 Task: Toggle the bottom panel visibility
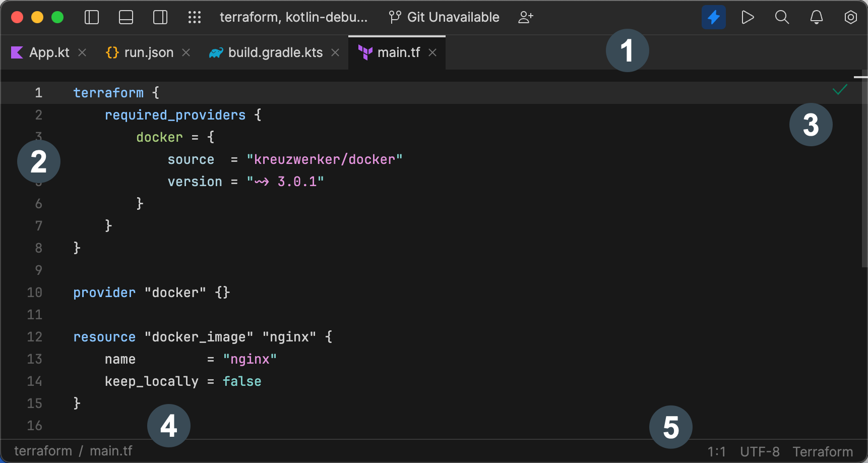(126, 17)
